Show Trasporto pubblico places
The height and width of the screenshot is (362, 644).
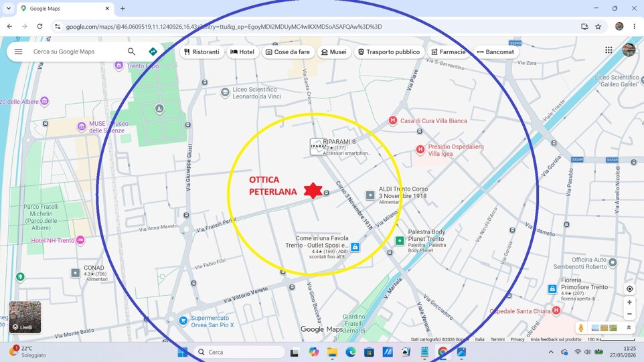[x=389, y=52]
